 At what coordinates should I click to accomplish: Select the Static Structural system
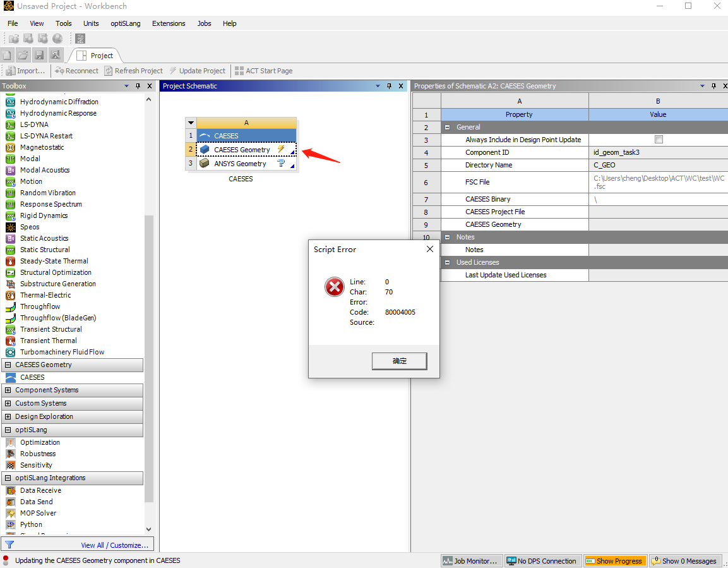[x=45, y=250]
